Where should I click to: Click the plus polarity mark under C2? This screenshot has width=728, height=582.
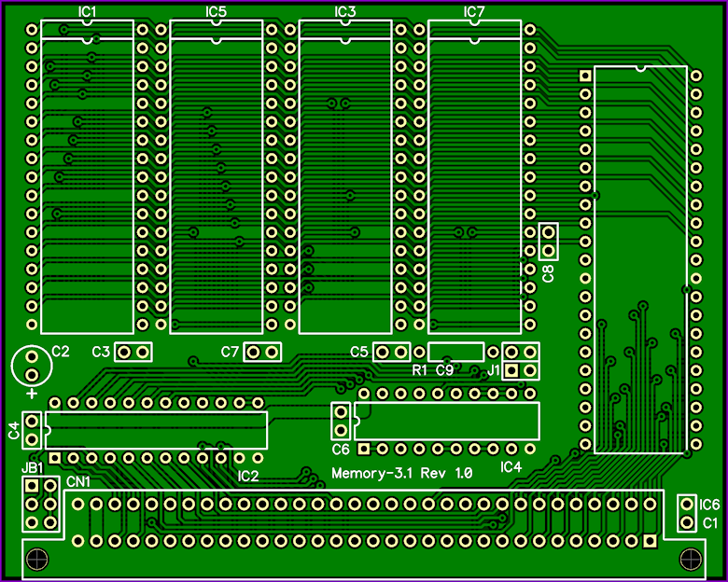coord(32,394)
